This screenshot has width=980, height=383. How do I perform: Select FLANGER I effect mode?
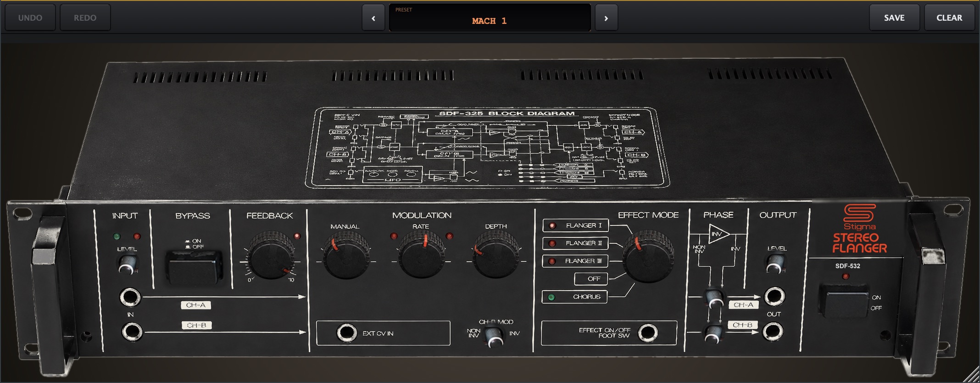575,225
